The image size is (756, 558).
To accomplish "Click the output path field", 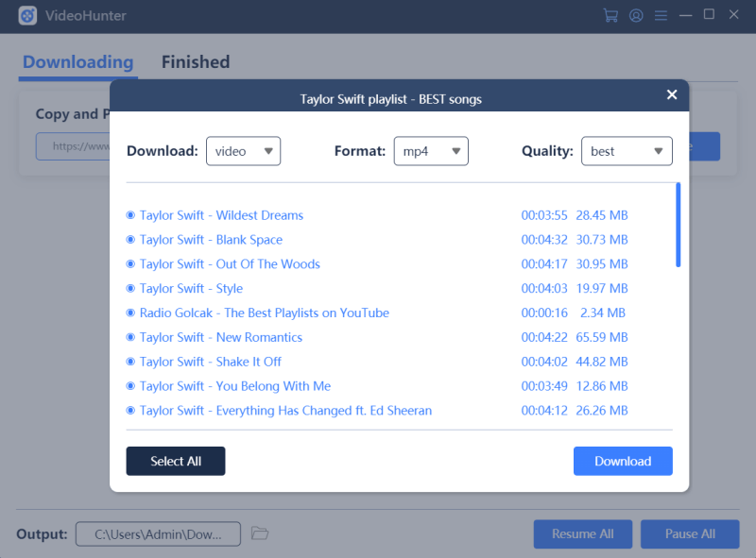I will pyautogui.click(x=158, y=534).
